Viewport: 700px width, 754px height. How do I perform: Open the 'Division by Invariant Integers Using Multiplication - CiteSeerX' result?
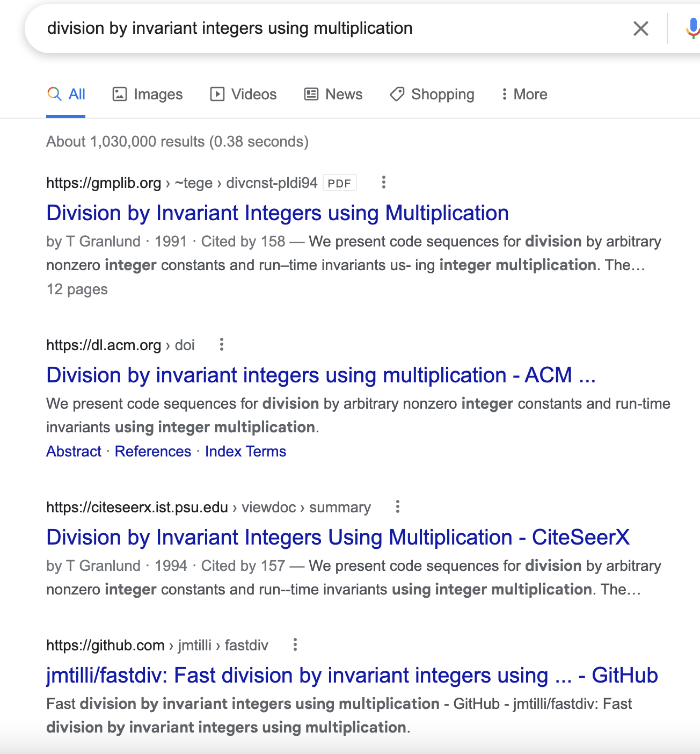[338, 538]
